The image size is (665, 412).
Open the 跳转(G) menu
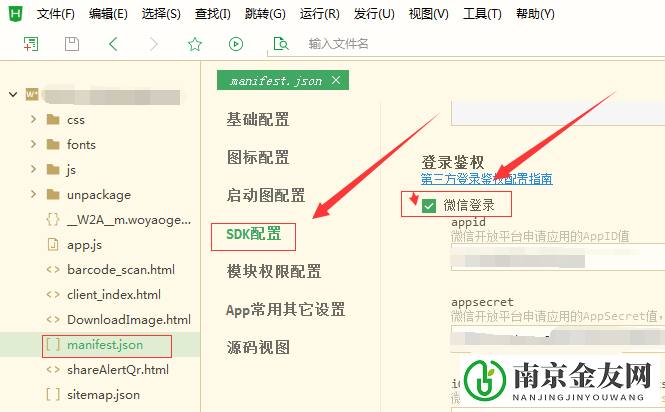tap(265, 14)
